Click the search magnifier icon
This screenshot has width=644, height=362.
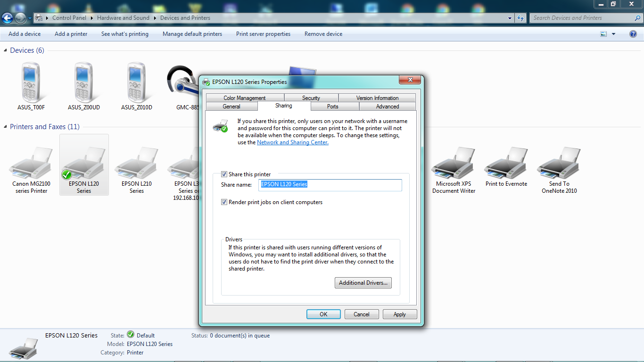click(x=638, y=18)
